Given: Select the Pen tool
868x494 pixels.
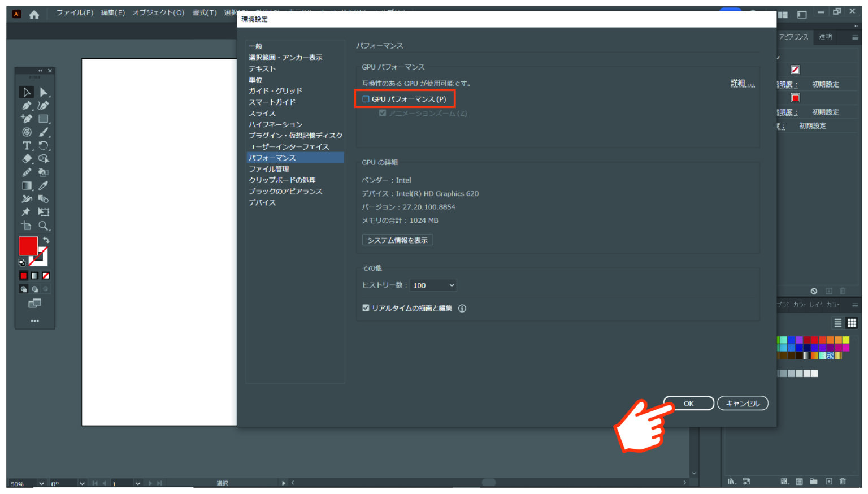Looking at the screenshot, I should pyautogui.click(x=26, y=105).
